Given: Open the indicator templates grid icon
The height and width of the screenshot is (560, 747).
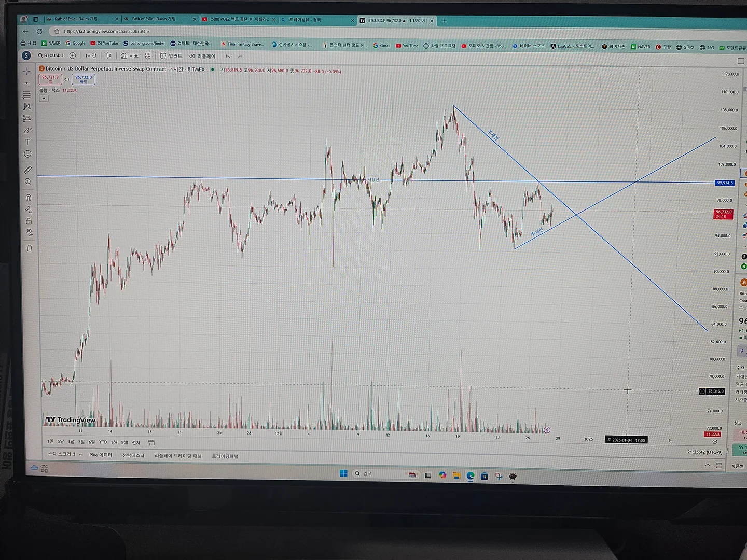Looking at the screenshot, I should click(x=148, y=55).
